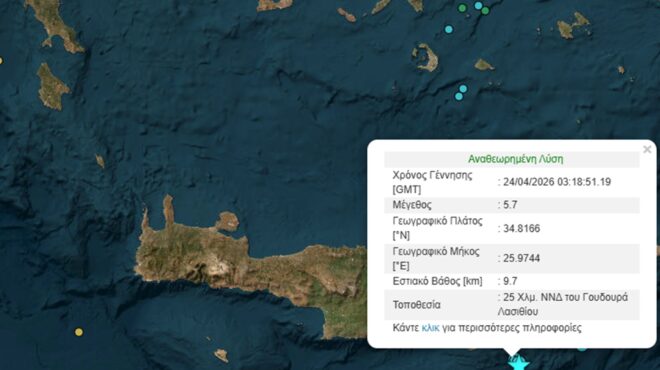
Task: Select the yellow earthquake dot southwest of Crete
Action: [79, 332]
